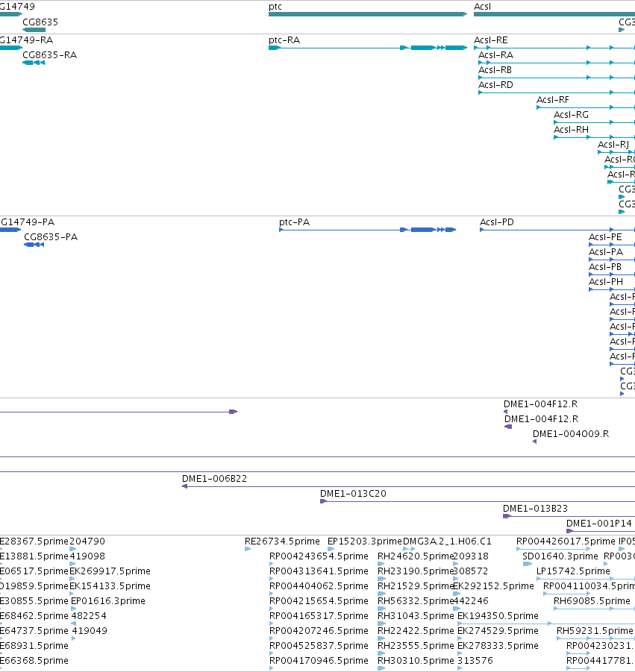The height and width of the screenshot is (672, 635).
Task: Click the Acsl gene label
Action: (x=482, y=7)
